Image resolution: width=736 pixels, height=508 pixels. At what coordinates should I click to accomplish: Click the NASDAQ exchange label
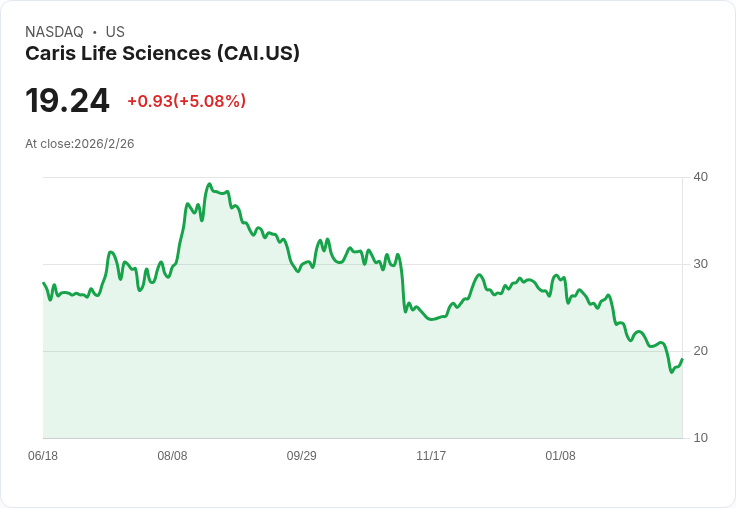click(54, 32)
